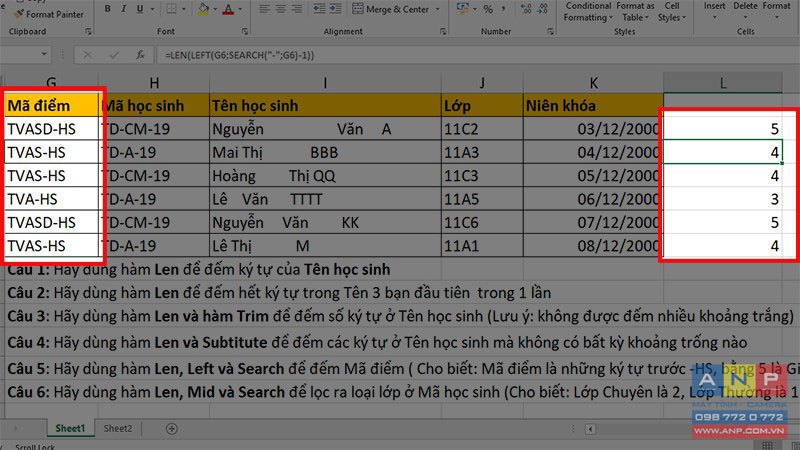
Task: Select the Center align icon
Action: (x=280, y=9)
